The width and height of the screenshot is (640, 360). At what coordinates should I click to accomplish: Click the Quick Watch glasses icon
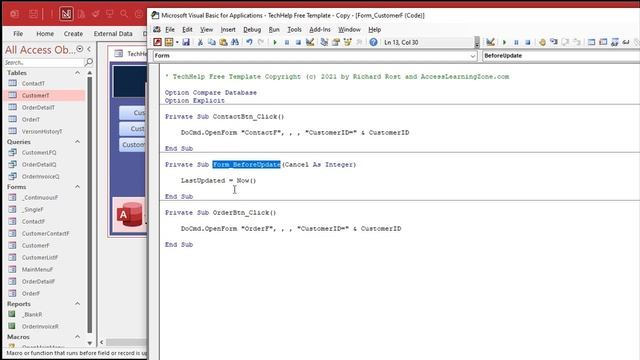626,42
